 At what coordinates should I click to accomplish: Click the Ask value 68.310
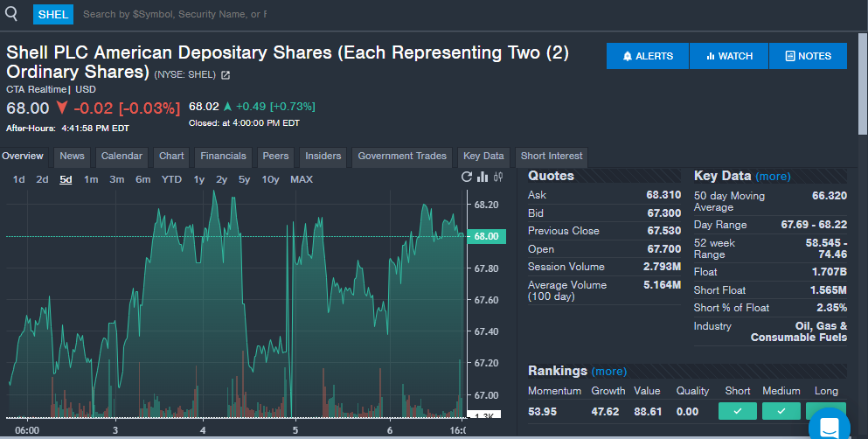click(x=663, y=195)
